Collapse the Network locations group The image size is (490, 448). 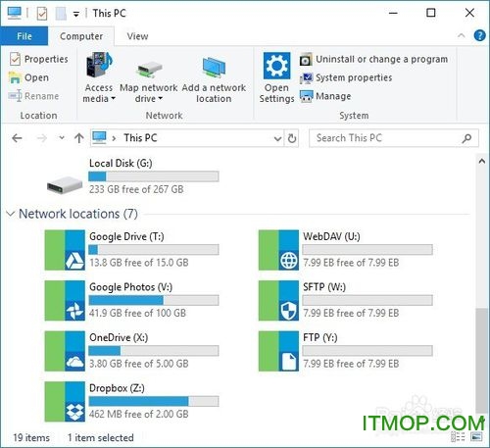(10, 214)
